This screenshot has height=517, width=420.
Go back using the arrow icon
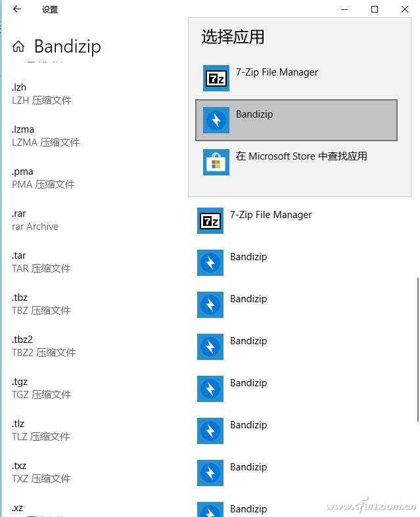(17, 9)
